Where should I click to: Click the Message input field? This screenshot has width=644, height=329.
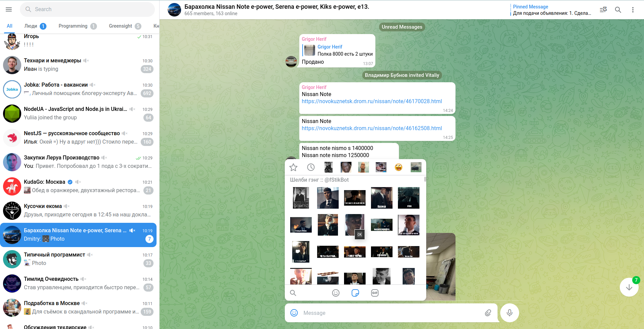391,313
